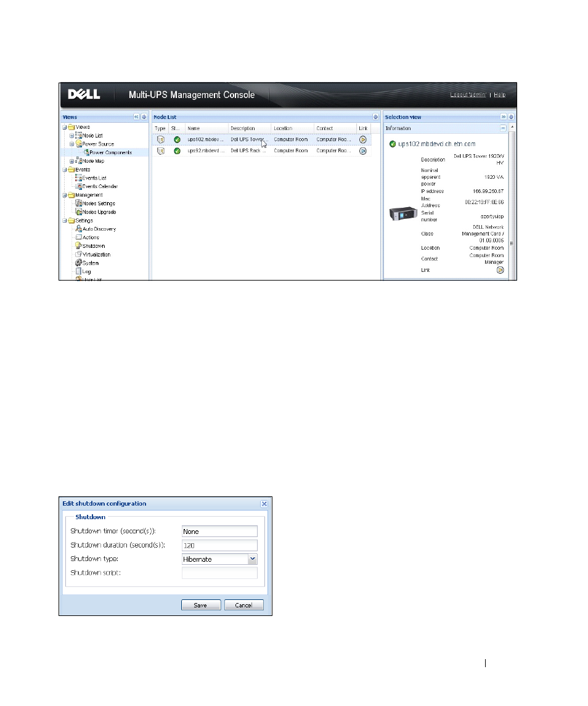
Task: Collapse Selection view with double-arrow icon
Action: pos(504,117)
